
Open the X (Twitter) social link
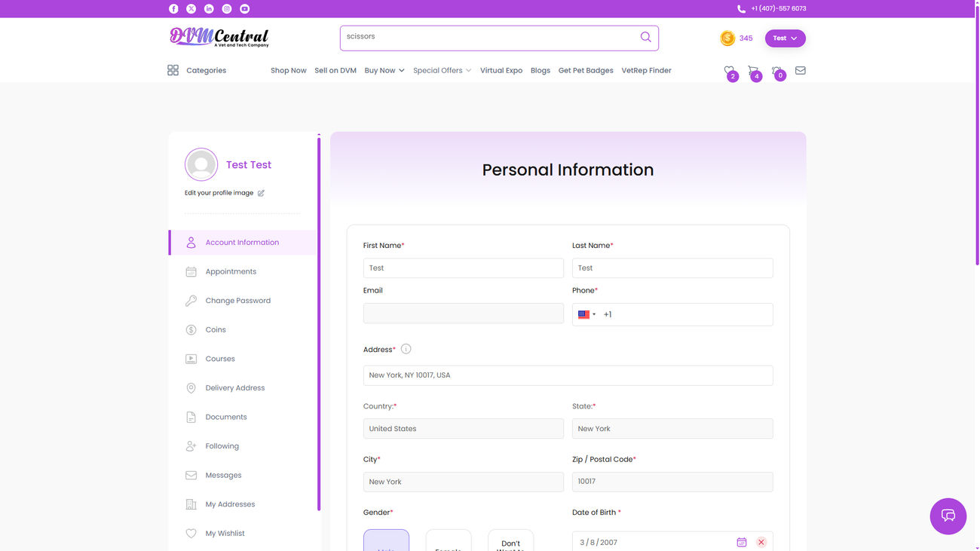191,9
